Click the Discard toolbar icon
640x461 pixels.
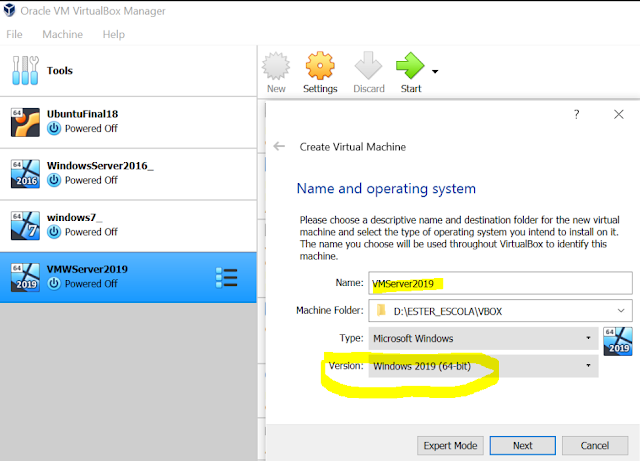pos(369,65)
